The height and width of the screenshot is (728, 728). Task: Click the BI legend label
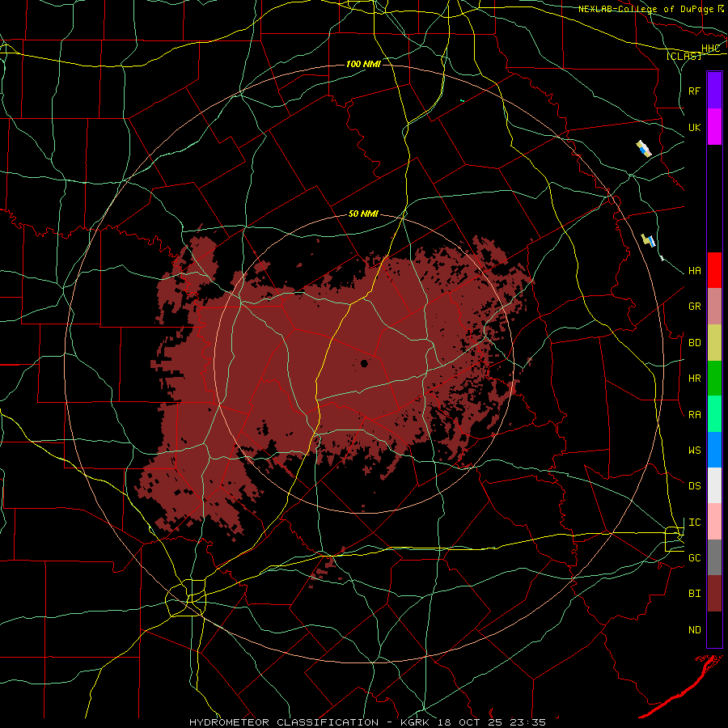694,594
